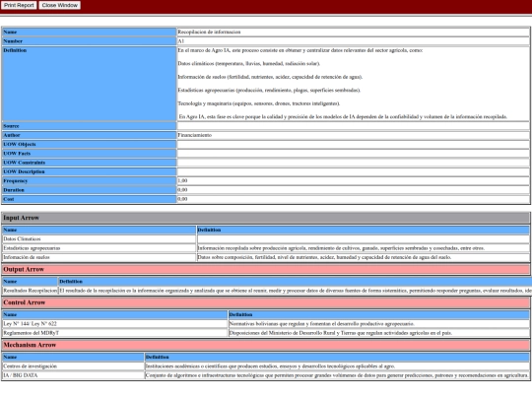Click the 'UOW Constraints' row label
Viewport: 532px width, 399px height.
(24, 163)
